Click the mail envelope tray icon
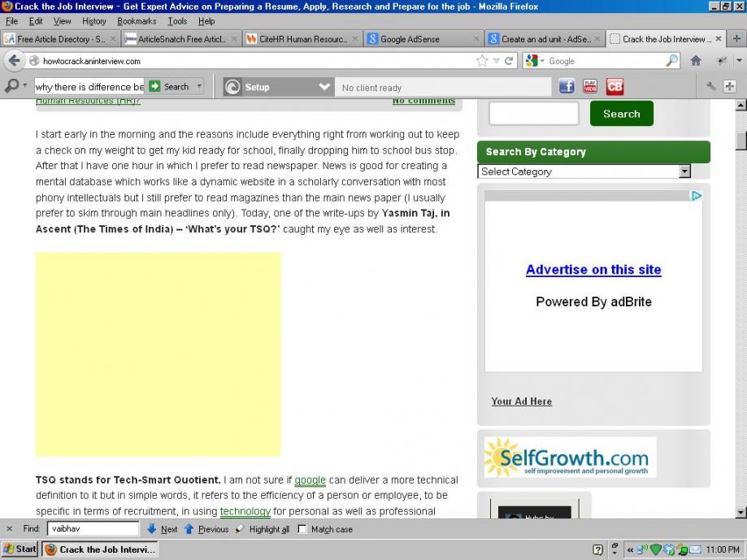This screenshot has height=560, width=747. click(695, 549)
